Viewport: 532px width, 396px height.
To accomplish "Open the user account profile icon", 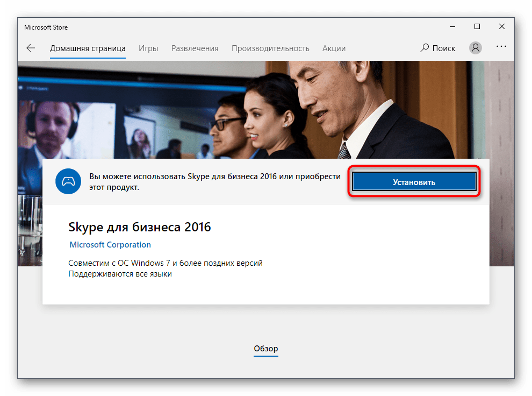I will (476, 48).
